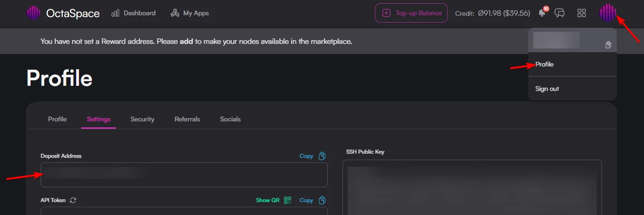Click inside the Deposit Address field
The width and height of the screenshot is (644, 215).
(184, 175)
